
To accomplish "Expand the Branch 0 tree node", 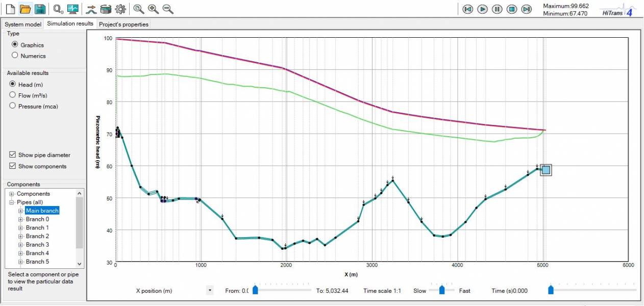I will (21, 219).
